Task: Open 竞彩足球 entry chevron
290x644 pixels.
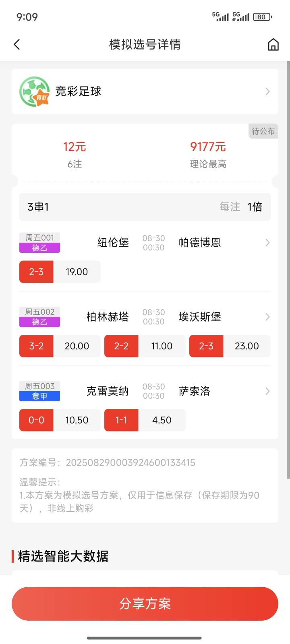Action: [x=267, y=91]
